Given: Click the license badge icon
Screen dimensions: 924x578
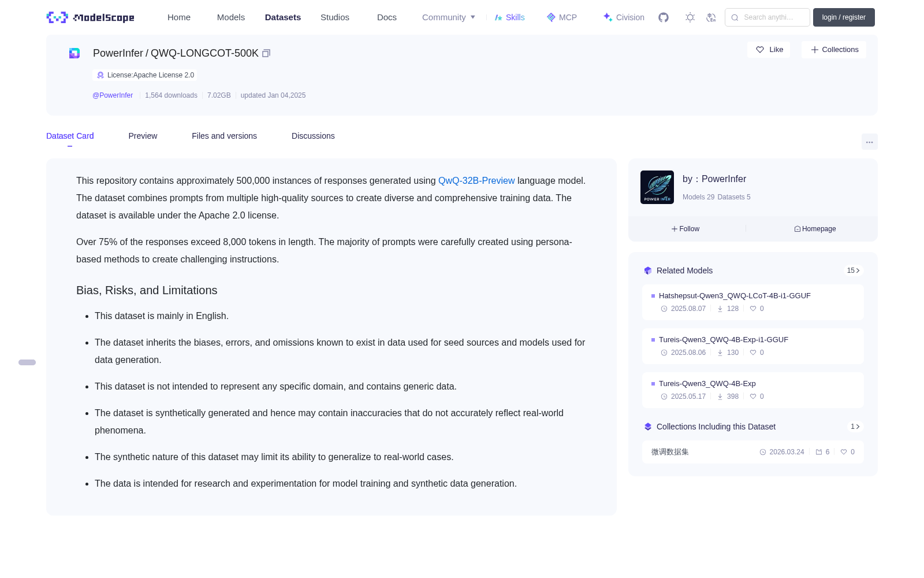Looking at the screenshot, I should [x=100, y=75].
